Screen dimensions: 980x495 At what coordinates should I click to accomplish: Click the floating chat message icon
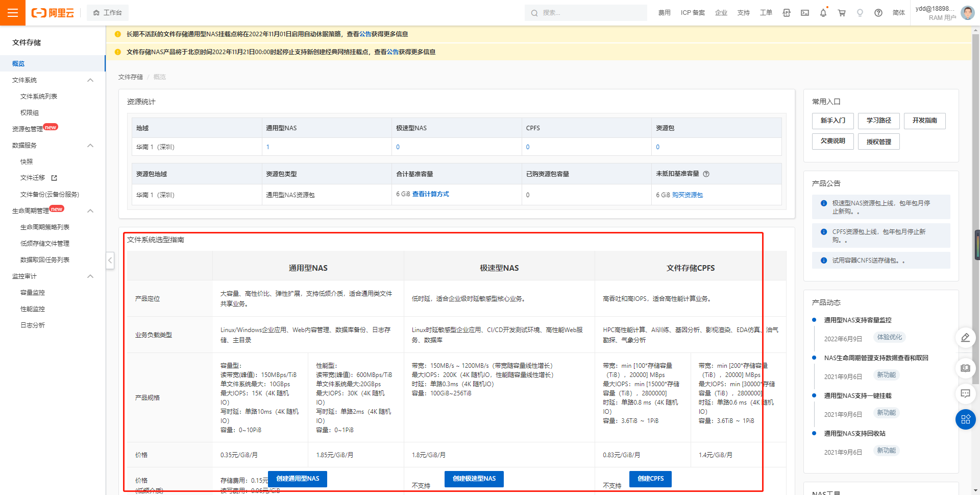click(965, 394)
